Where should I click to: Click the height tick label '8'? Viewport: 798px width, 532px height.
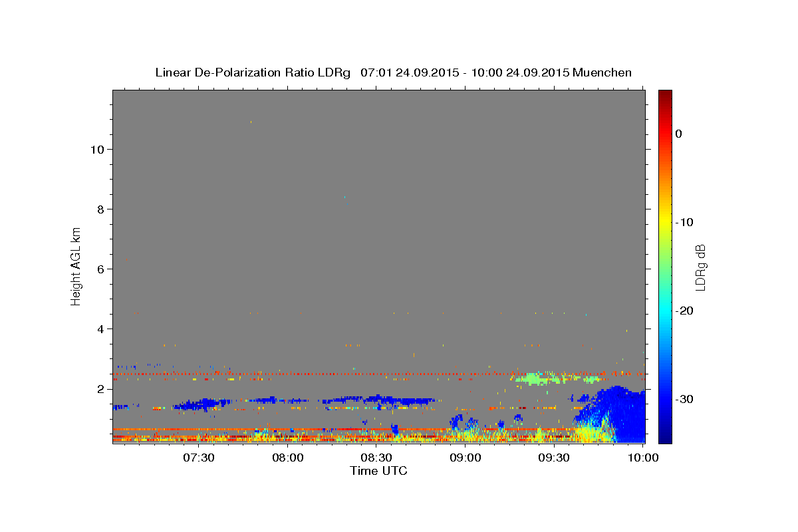tap(100, 209)
